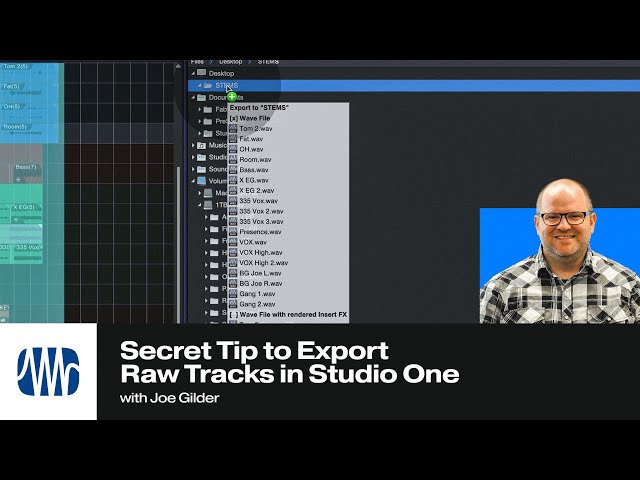The height and width of the screenshot is (480, 640).
Task: Click the Documents folder icon
Action: point(201,98)
